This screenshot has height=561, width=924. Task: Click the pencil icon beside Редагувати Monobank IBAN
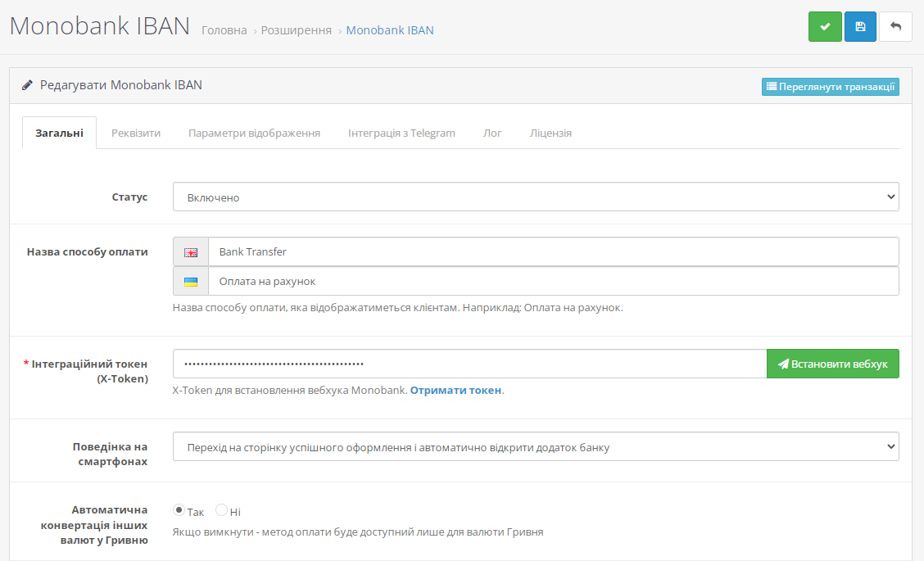27,85
